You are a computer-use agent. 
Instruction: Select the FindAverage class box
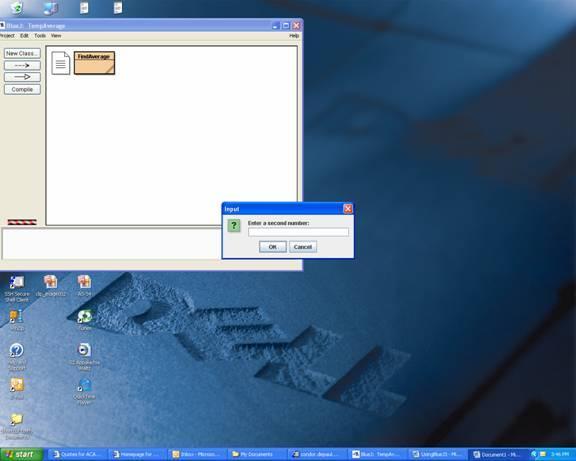tap(94, 63)
